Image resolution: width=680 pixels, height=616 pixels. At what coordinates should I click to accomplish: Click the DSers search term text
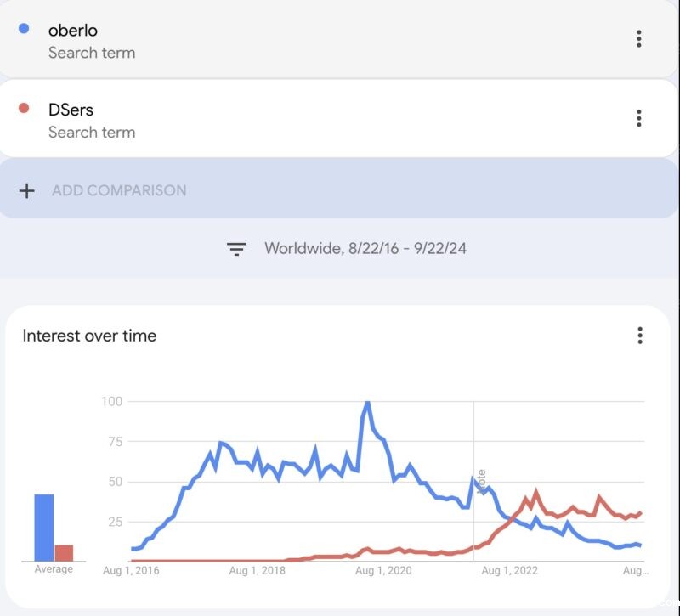pyautogui.click(x=71, y=110)
